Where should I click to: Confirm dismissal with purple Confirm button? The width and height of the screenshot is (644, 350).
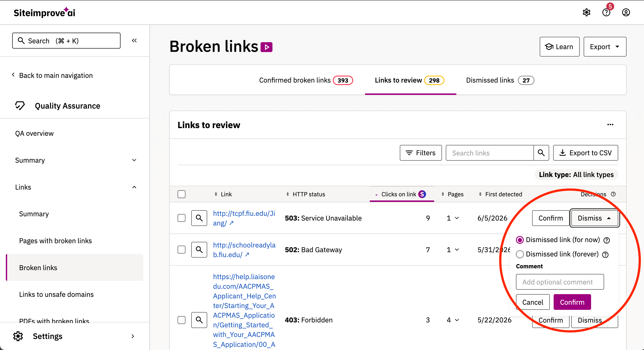click(572, 302)
